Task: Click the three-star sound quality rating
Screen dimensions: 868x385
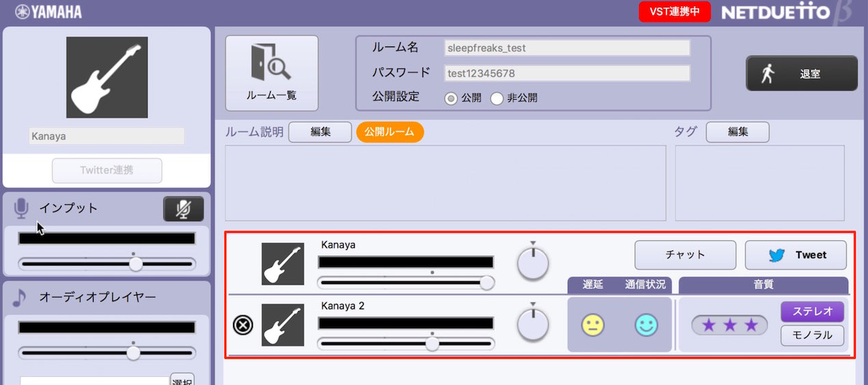Action: [730, 325]
